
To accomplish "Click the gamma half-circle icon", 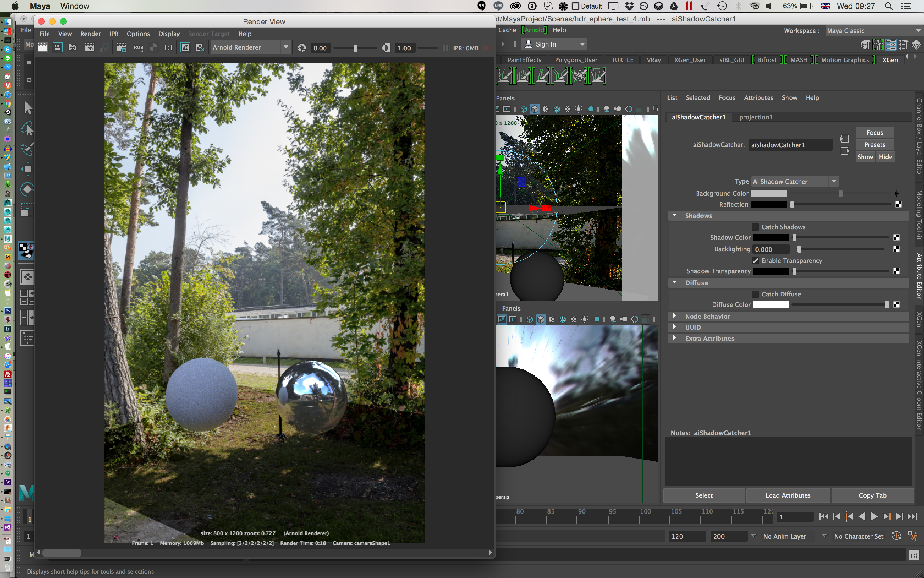I will coord(386,48).
